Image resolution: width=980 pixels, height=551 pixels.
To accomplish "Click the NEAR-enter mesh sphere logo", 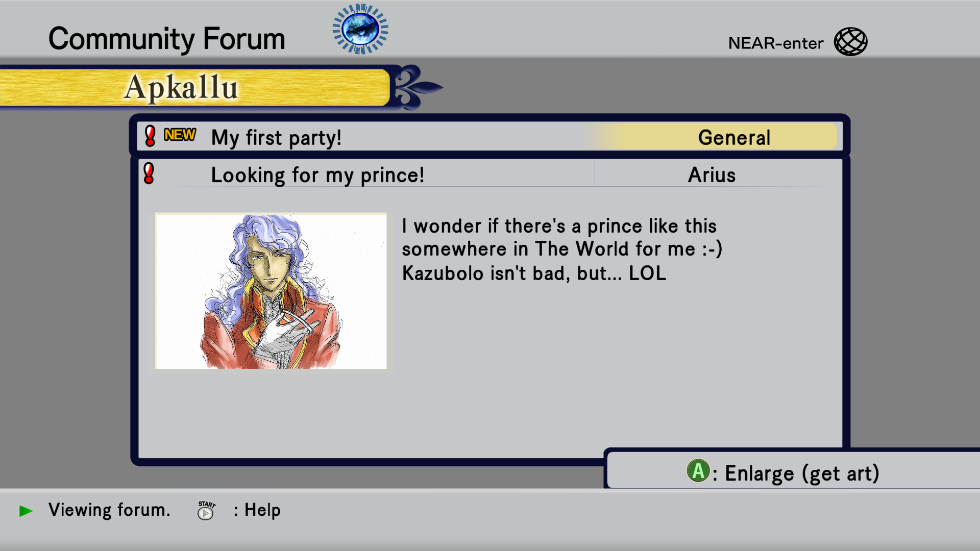I will tap(850, 41).
